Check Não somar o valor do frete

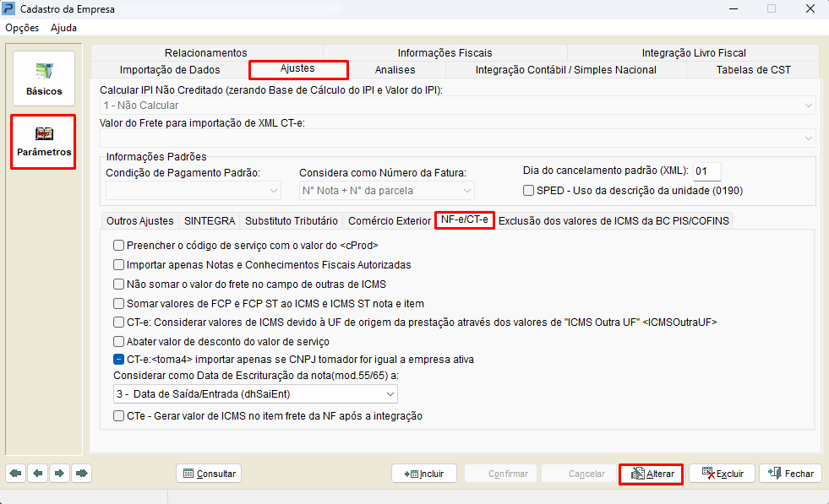coord(119,285)
